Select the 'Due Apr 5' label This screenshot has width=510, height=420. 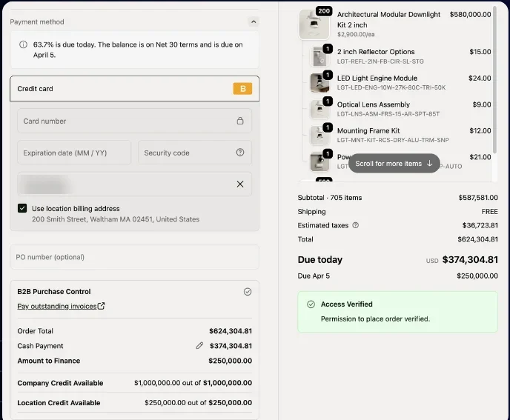314,276
